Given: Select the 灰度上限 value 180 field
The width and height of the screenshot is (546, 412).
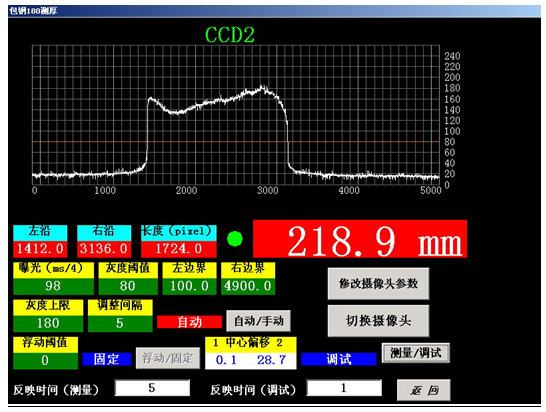Looking at the screenshot, I should 48,324.
